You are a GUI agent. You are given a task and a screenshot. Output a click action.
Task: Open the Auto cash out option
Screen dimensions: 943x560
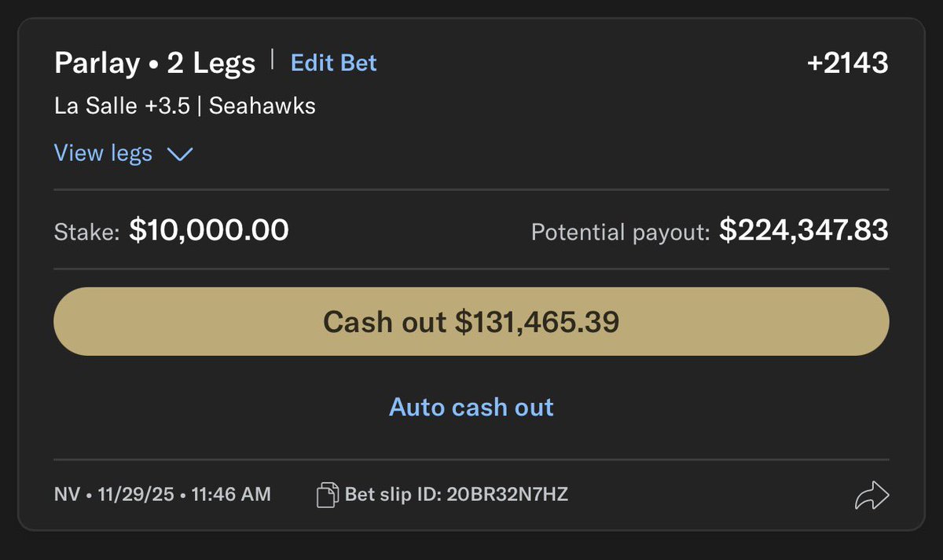472,407
